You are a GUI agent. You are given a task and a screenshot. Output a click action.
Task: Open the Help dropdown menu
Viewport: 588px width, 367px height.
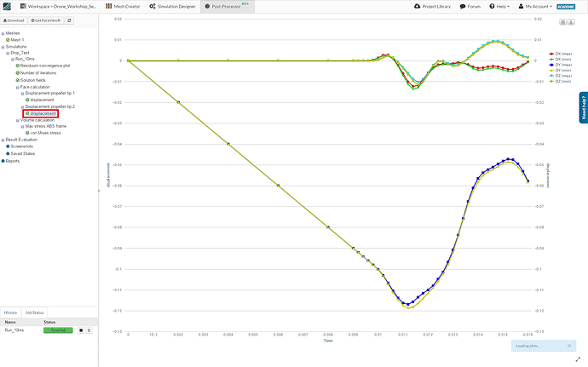tap(499, 6)
